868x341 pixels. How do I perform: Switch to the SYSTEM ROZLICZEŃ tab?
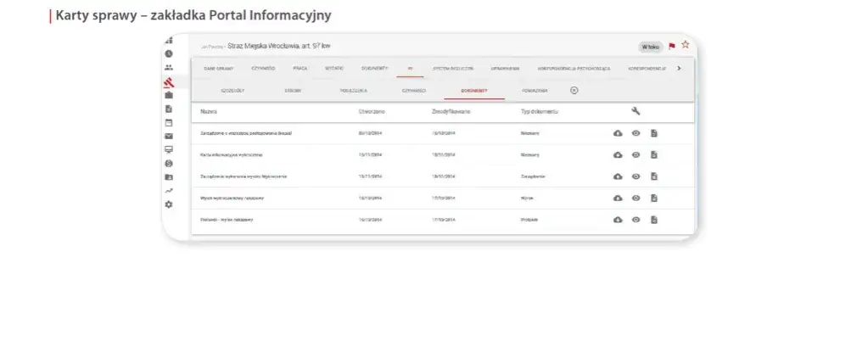(453, 69)
